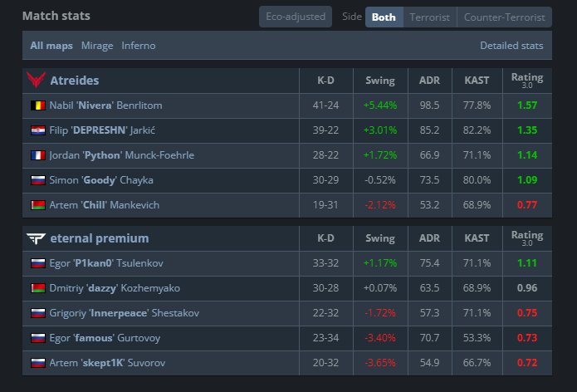Click Innerpeace's 57.3 ADR value
Image resolution: width=577 pixels, height=392 pixels.
(429, 313)
